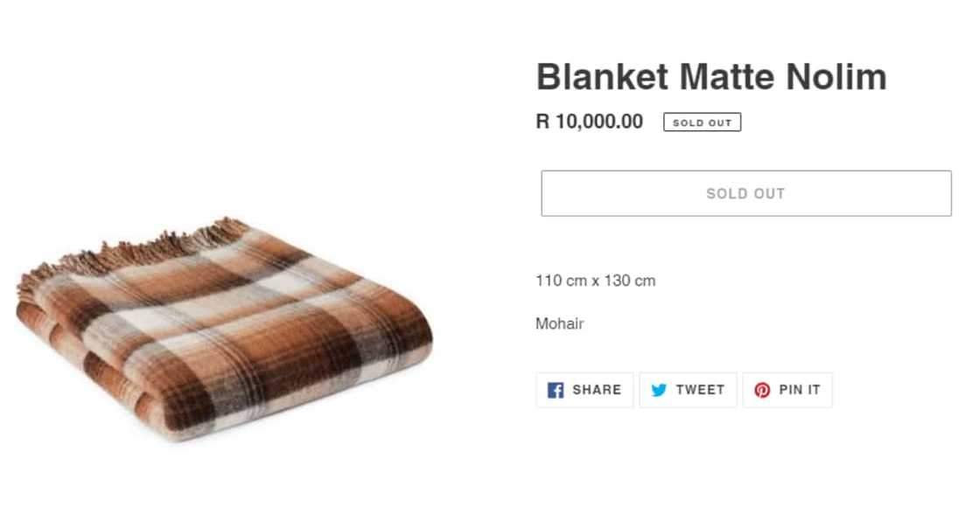Click the word SHARE beside Facebook icon
This screenshot has height=514, width=980.
tap(597, 390)
